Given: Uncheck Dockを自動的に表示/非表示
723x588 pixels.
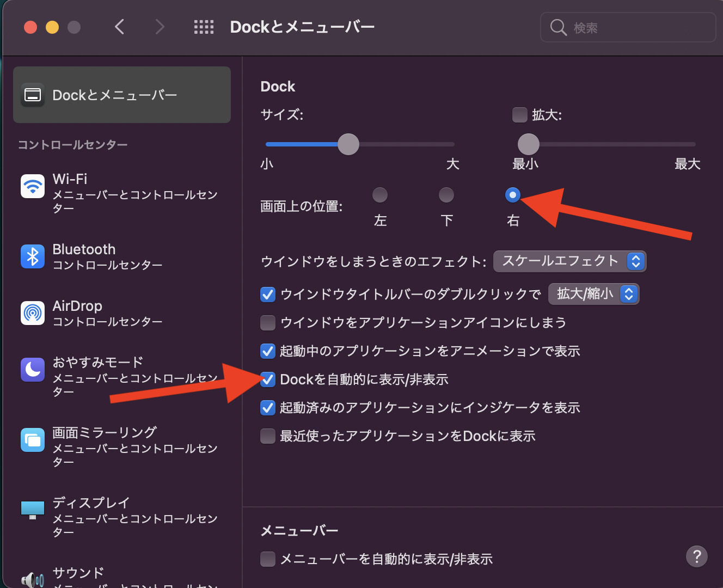Looking at the screenshot, I should click(268, 379).
